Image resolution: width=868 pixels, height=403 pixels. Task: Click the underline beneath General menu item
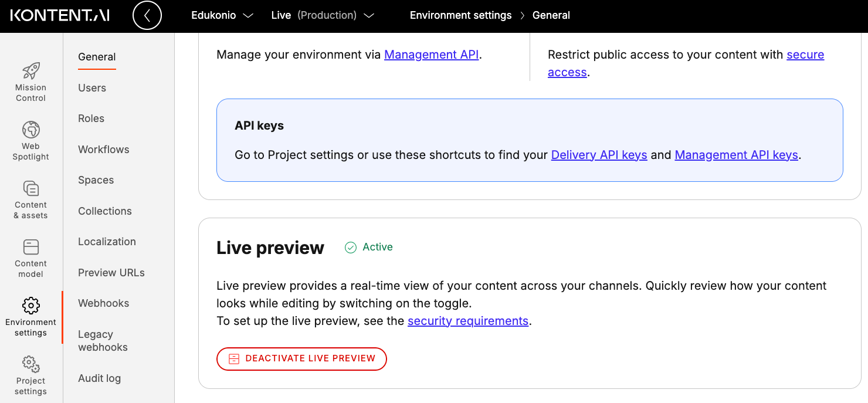[96, 68]
